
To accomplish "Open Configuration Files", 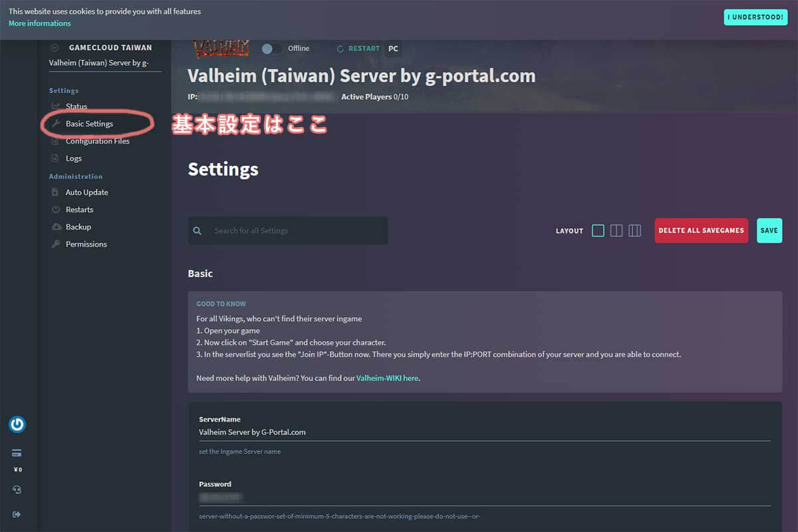I will [x=98, y=141].
